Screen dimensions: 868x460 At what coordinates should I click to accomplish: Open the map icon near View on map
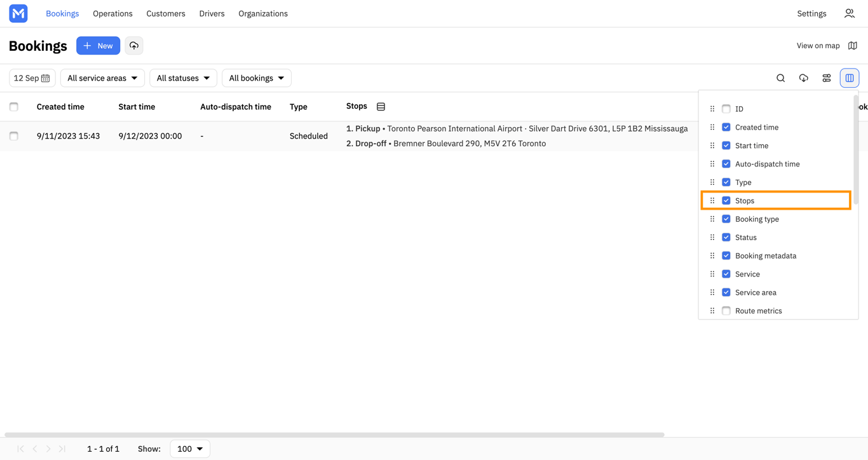(853, 46)
